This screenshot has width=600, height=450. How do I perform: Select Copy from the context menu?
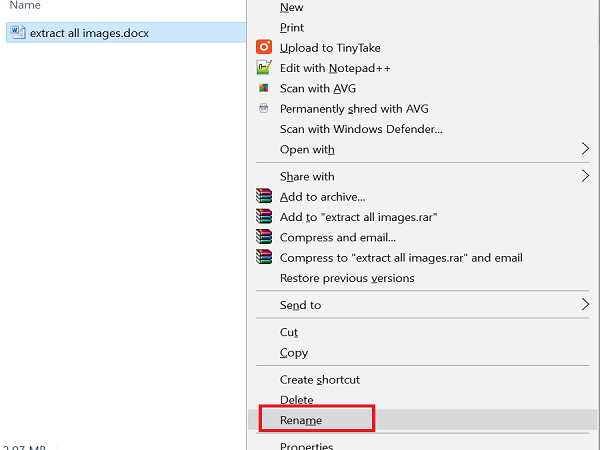click(294, 352)
